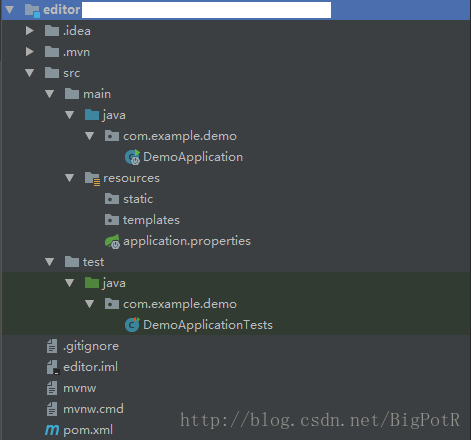Click the application.properties Spring leaf icon
The image size is (471, 440).
pos(112,241)
